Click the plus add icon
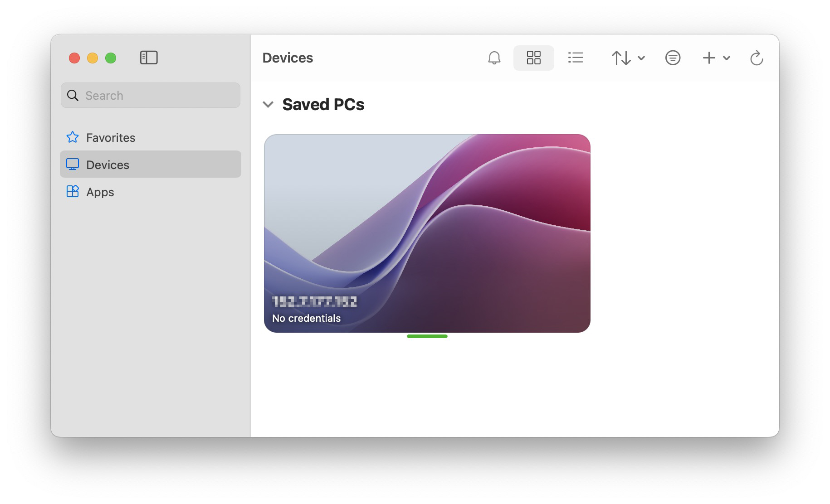This screenshot has height=504, width=830. [708, 58]
